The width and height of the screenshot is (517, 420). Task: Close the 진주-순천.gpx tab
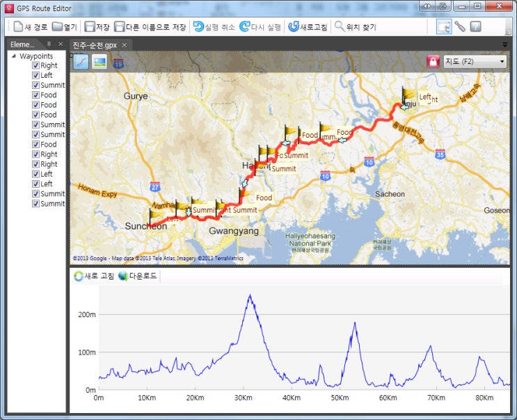(125, 45)
